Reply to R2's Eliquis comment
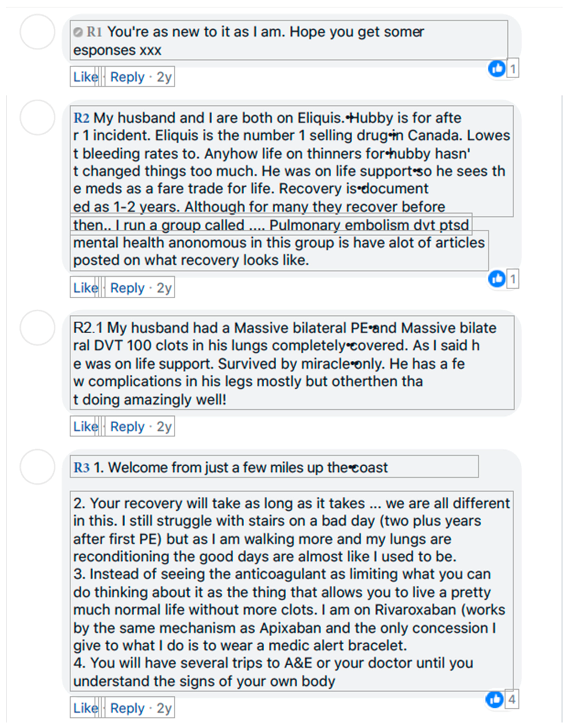 (x=127, y=288)
